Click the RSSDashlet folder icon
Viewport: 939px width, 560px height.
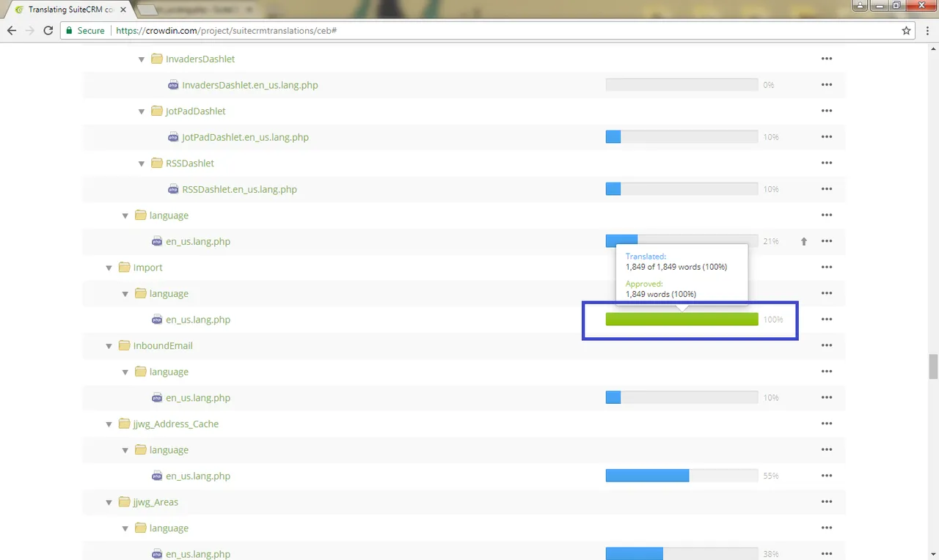pyautogui.click(x=157, y=163)
